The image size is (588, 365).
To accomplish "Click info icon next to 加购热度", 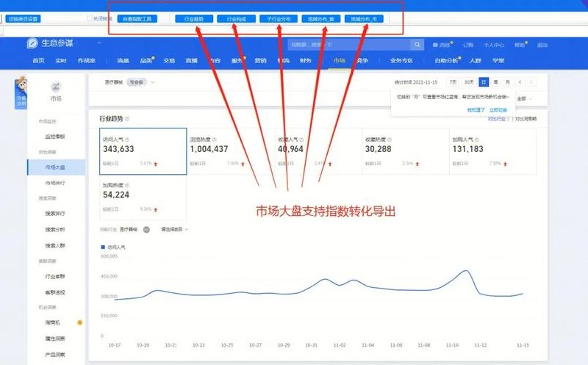I will 126,185.
